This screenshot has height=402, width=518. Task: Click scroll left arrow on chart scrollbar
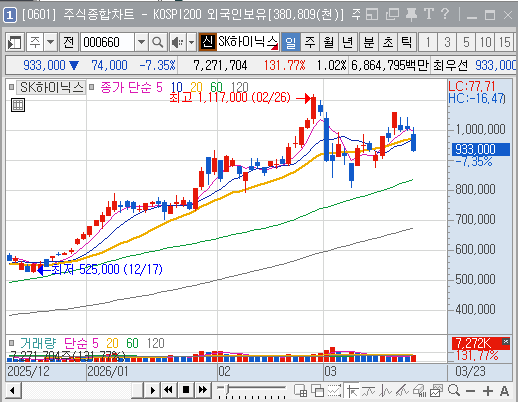13,390
